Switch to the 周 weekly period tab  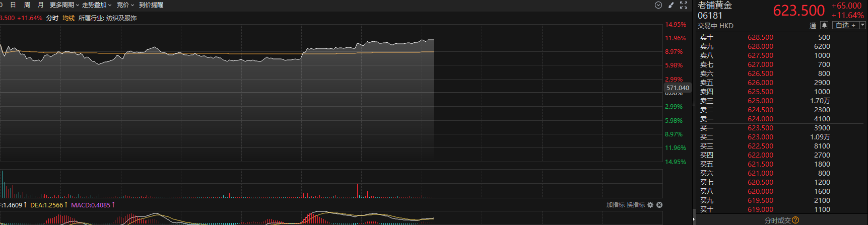pyautogui.click(x=27, y=5)
